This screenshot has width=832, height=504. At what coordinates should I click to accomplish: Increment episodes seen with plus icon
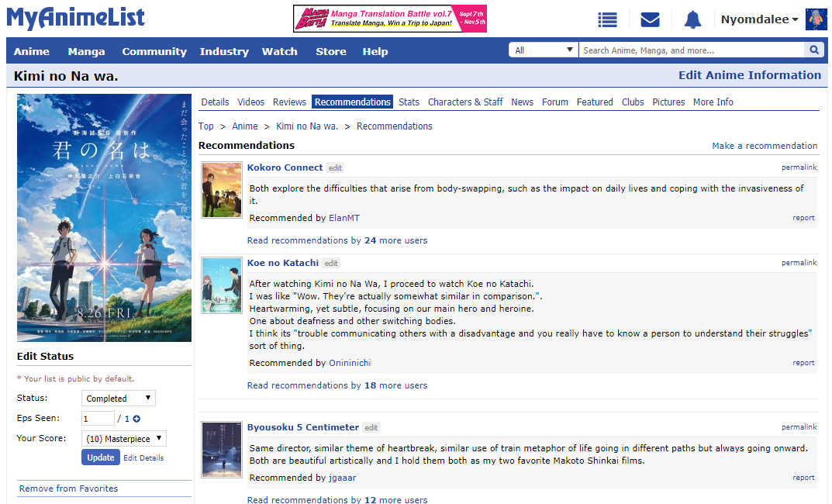(136, 419)
